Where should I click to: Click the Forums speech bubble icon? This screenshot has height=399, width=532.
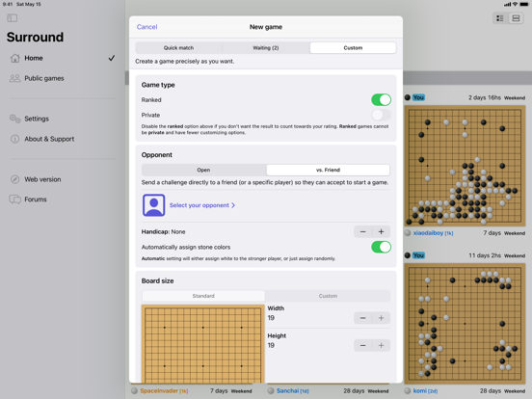click(14, 199)
